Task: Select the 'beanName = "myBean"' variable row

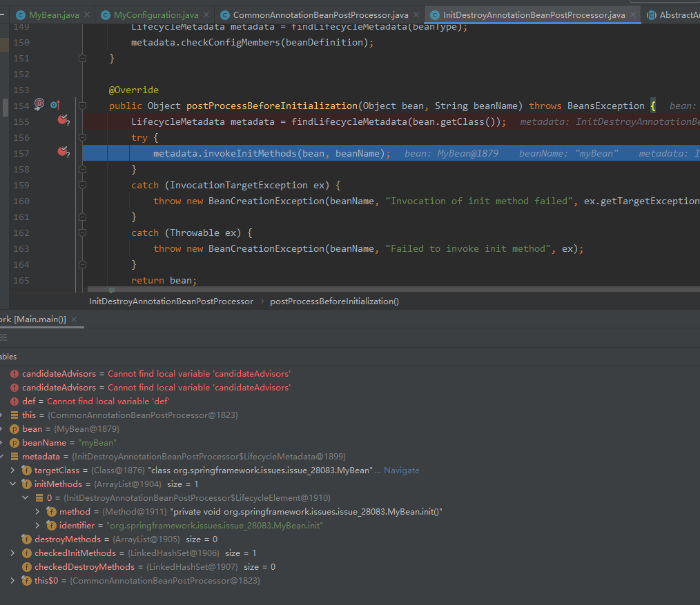Action: point(350,443)
